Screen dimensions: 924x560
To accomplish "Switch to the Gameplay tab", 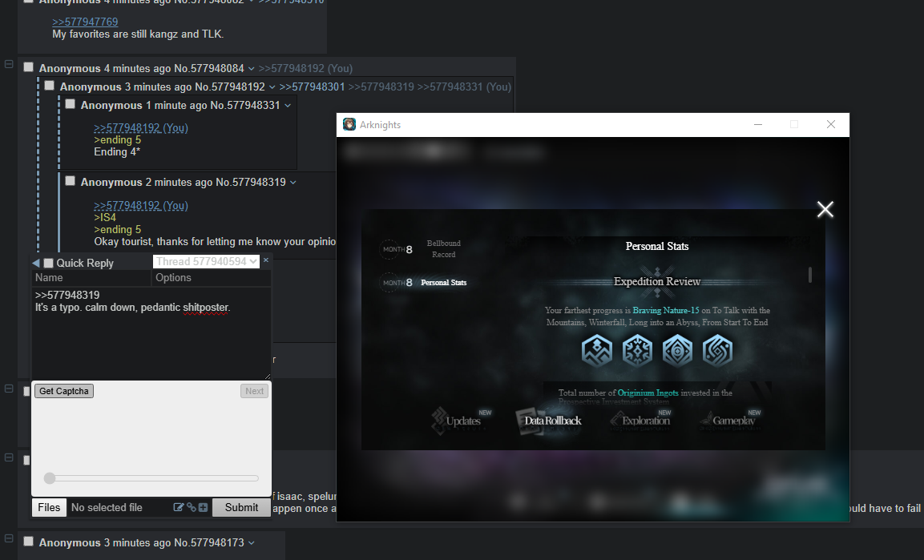I will [730, 421].
